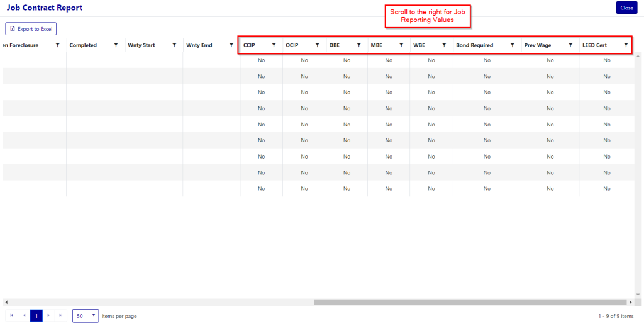
Task: Select the first row's Bond Required No cell
Action: [487, 60]
